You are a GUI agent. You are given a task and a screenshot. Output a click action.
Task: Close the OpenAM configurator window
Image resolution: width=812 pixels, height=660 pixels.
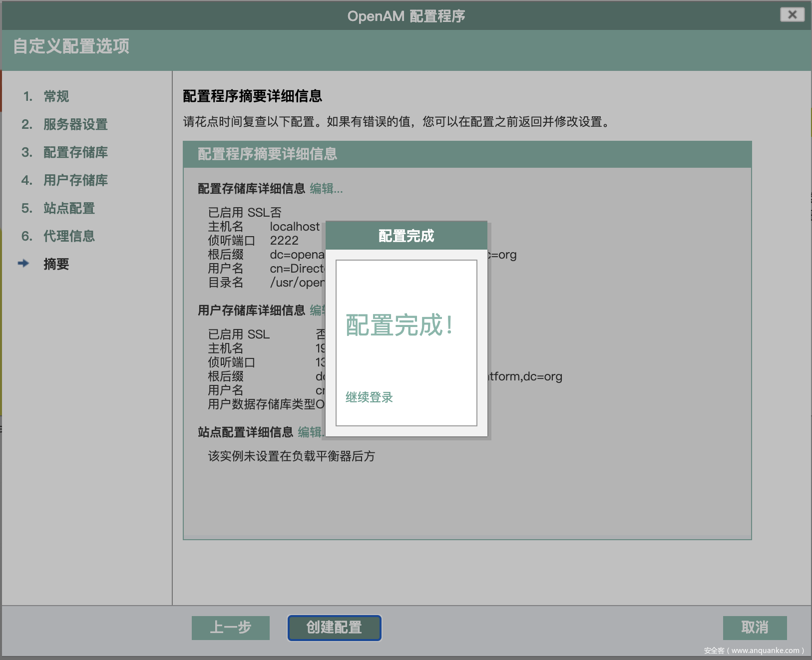[792, 14]
